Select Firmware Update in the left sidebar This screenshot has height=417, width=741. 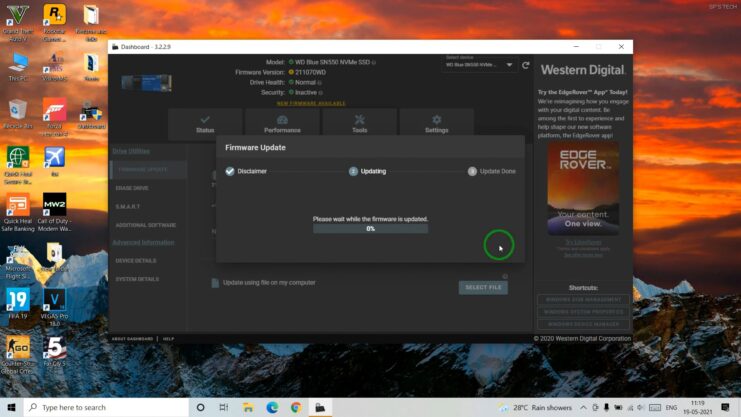click(148, 170)
